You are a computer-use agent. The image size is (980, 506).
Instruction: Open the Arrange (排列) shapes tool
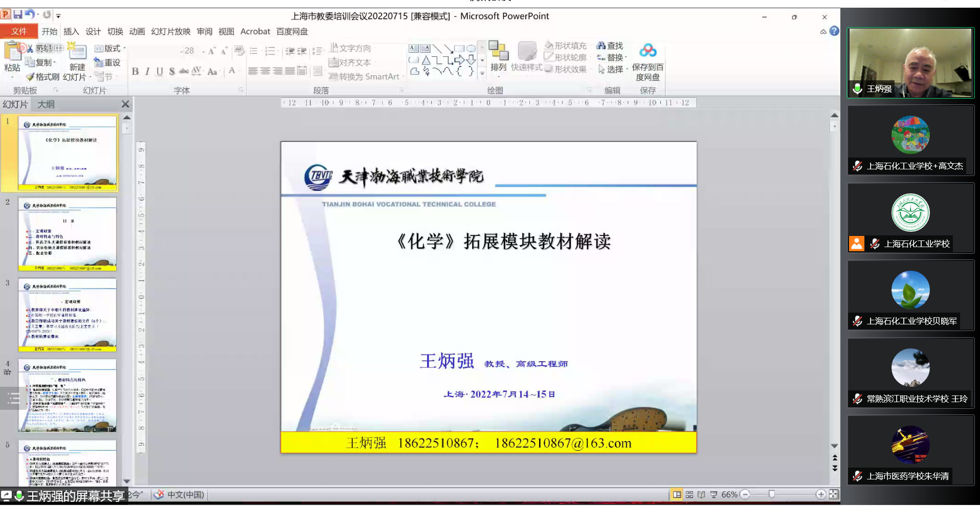click(x=498, y=56)
